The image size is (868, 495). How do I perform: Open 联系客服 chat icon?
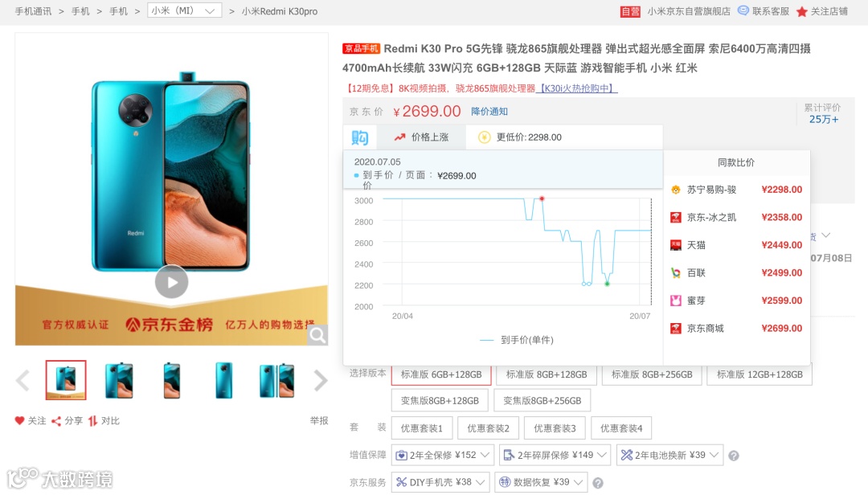click(743, 10)
